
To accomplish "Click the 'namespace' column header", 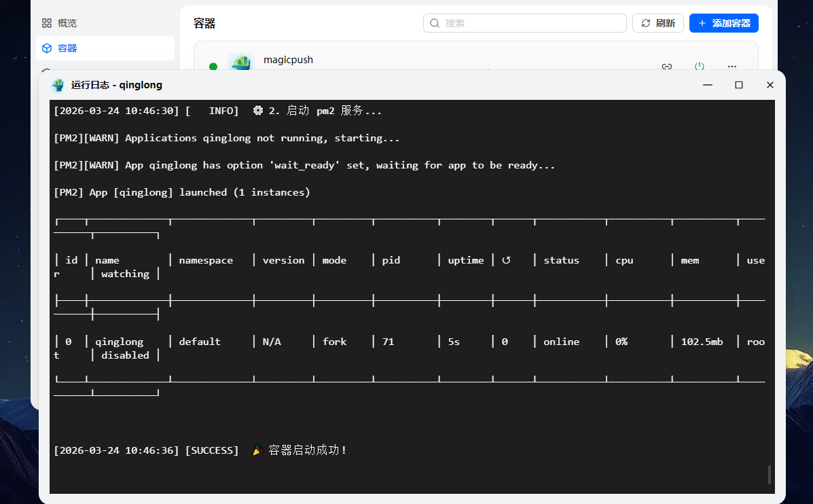I will coord(206,260).
